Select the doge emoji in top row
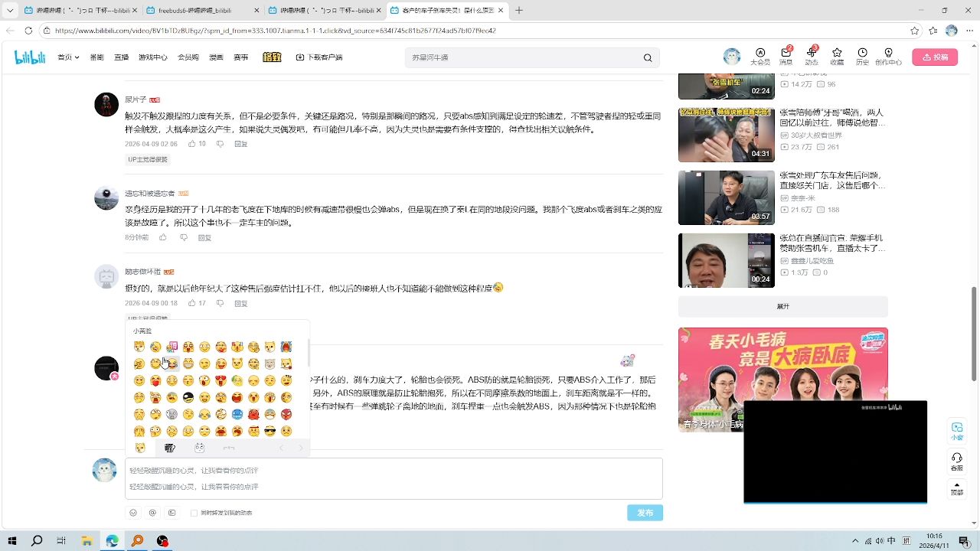Image resolution: width=980 pixels, height=551 pixels. (269, 347)
